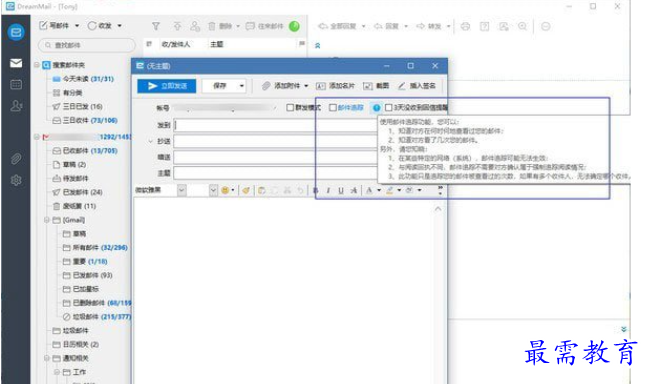Image resolution: width=646 pixels, height=384 pixels.
Task: Click the 截图 screenshot button
Action: coord(376,86)
